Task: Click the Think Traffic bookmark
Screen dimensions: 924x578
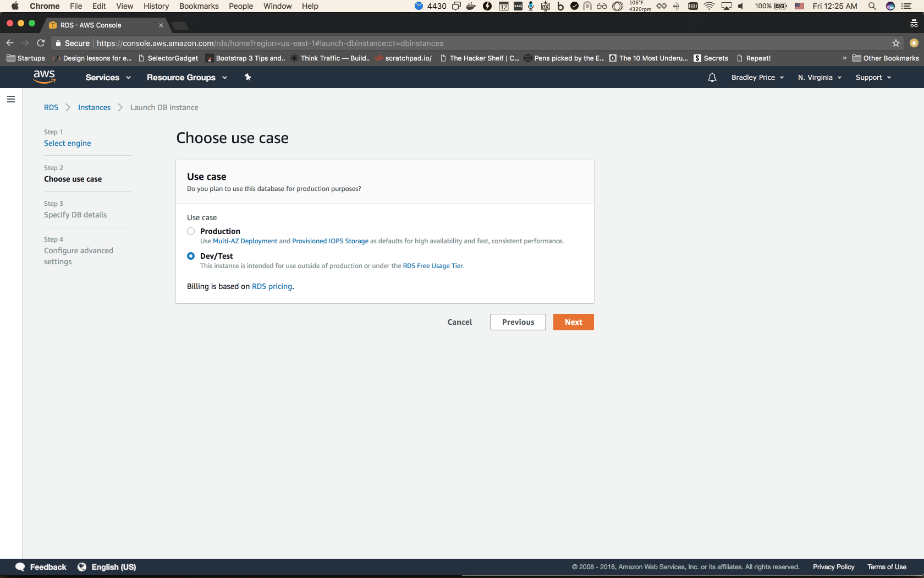Action: tap(331, 58)
